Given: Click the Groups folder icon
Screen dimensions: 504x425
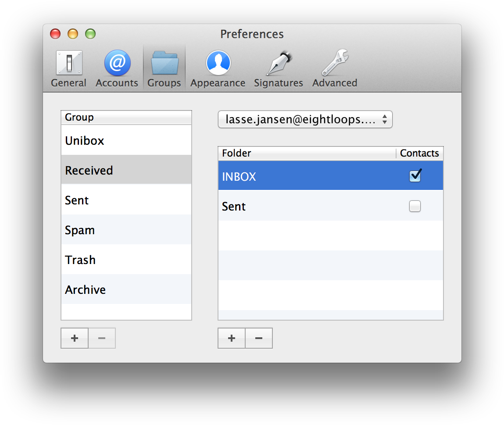Looking at the screenshot, I should tap(164, 64).
